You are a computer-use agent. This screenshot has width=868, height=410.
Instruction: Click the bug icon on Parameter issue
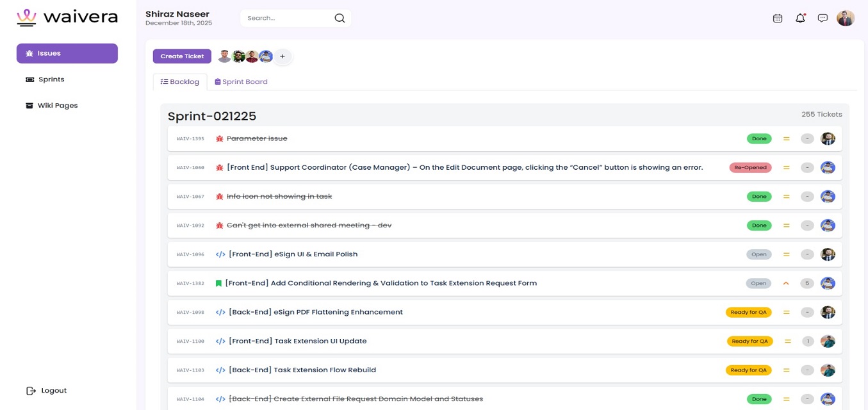coord(220,138)
